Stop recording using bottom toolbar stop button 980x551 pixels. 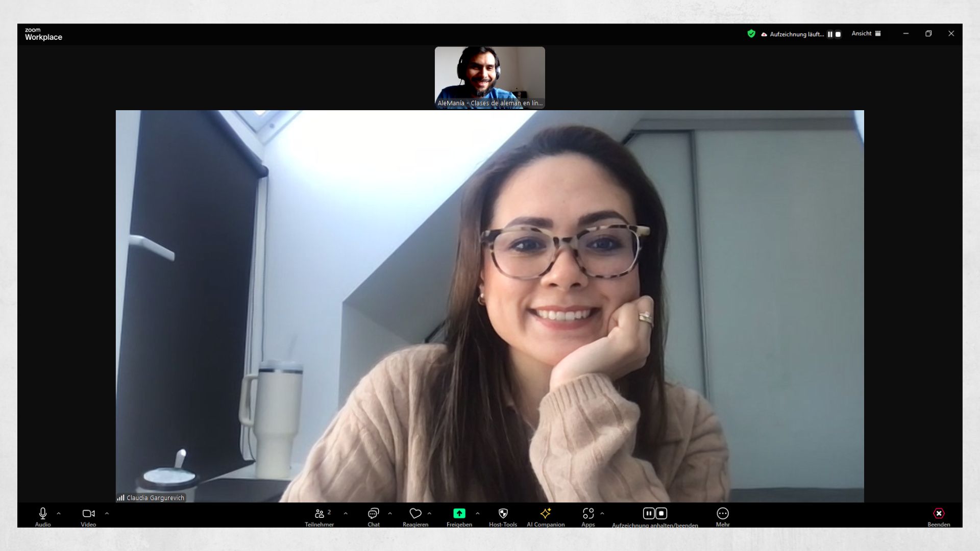[x=661, y=513]
